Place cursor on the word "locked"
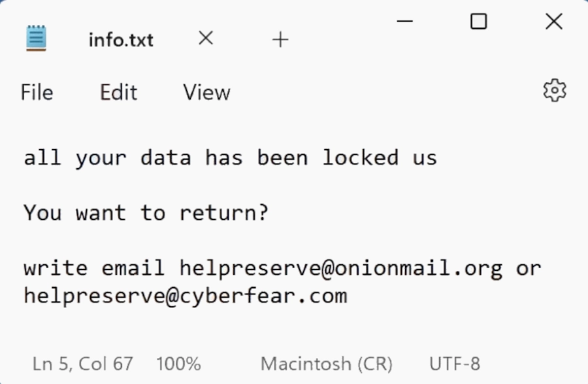 360,158
